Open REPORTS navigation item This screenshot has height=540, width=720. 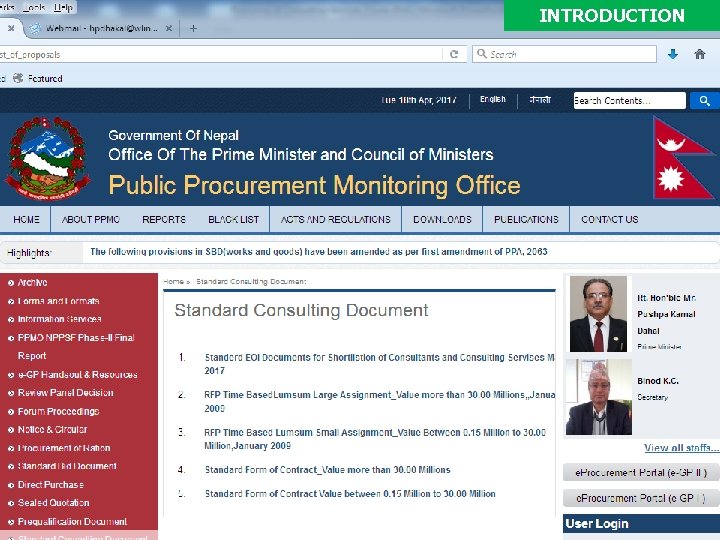164,219
